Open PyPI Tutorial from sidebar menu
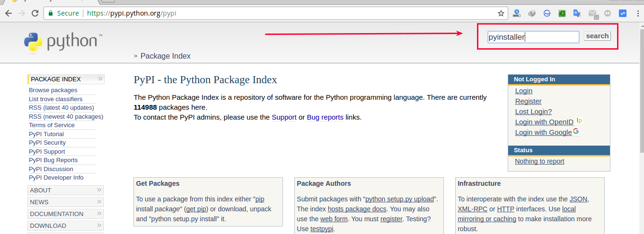Image resolution: width=644 pixels, height=234 pixels. (x=46, y=134)
